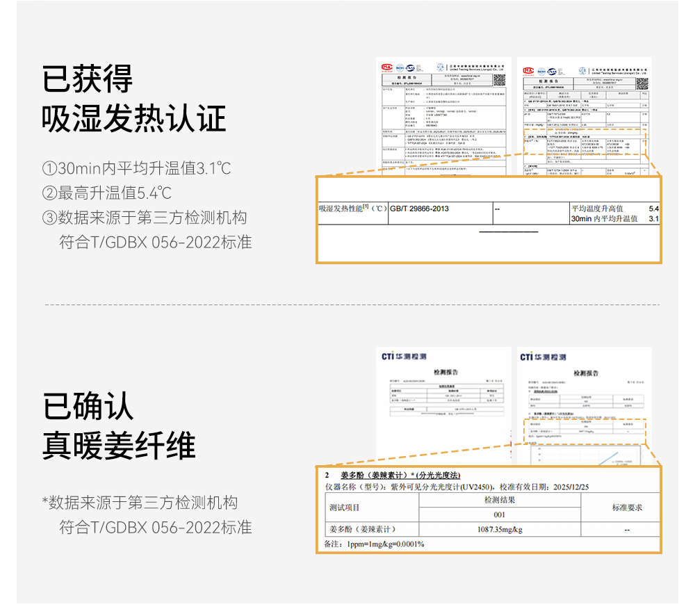The height and width of the screenshot is (616, 695).
Task: Select the heading 真暖姜纤维
Action: [119, 446]
